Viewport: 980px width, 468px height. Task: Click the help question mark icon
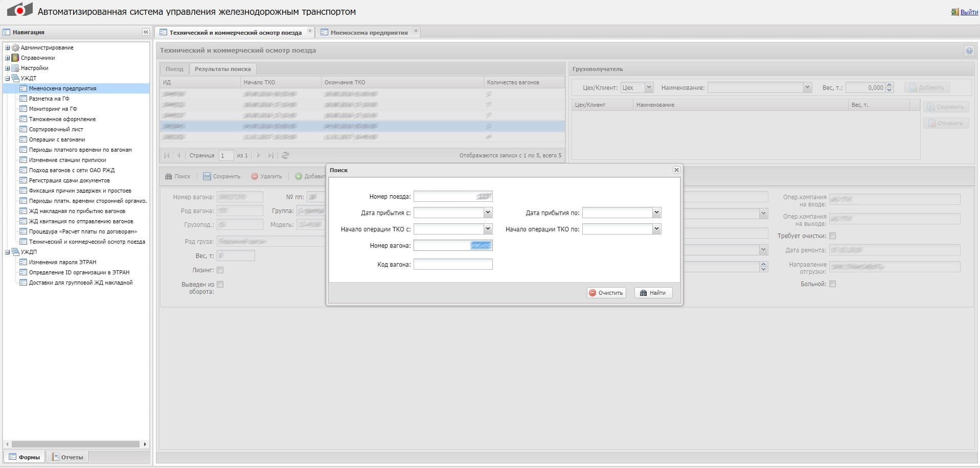(969, 51)
